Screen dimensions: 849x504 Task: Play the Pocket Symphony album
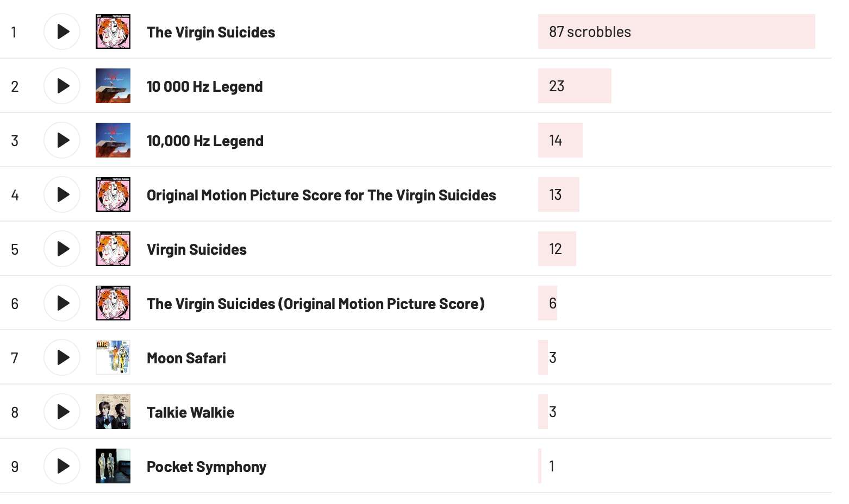pyautogui.click(x=62, y=466)
